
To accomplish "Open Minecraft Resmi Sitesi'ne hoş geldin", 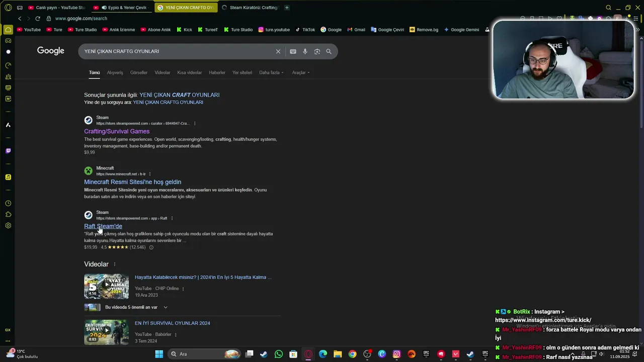I will point(132,182).
